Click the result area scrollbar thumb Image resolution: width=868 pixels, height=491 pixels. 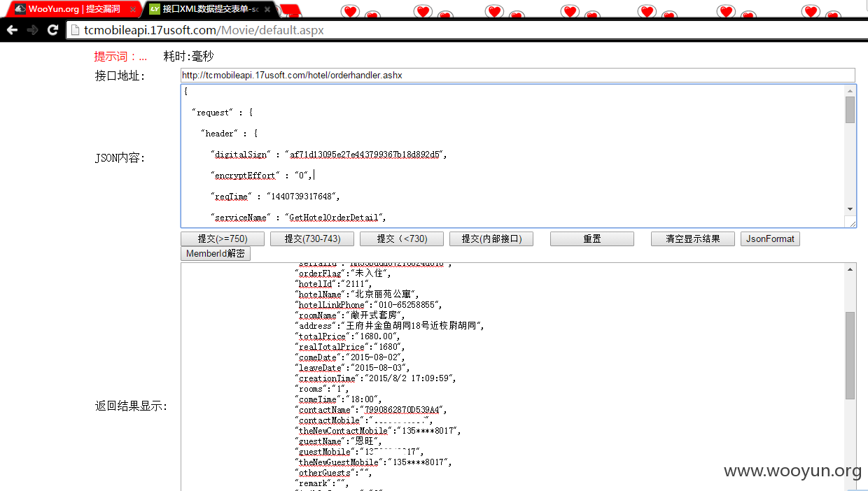(850, 355)
